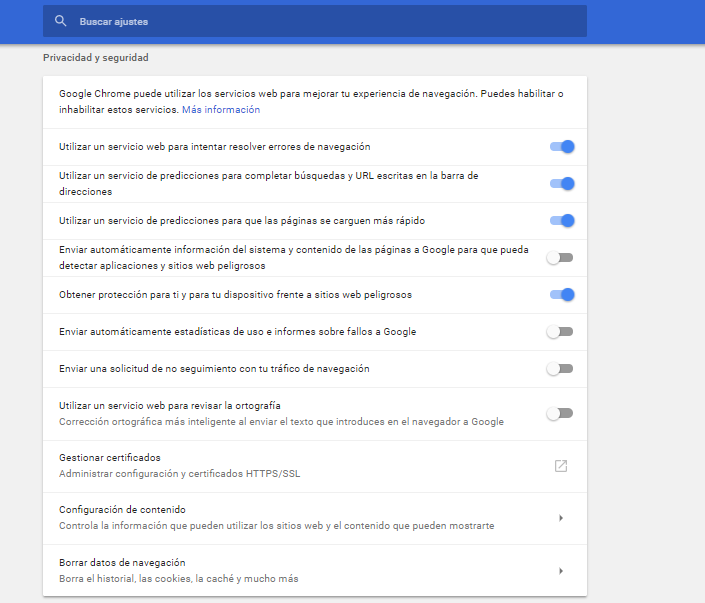Click the search magnifier icon
Screen dimensions: 705x603
pos(60,21)
